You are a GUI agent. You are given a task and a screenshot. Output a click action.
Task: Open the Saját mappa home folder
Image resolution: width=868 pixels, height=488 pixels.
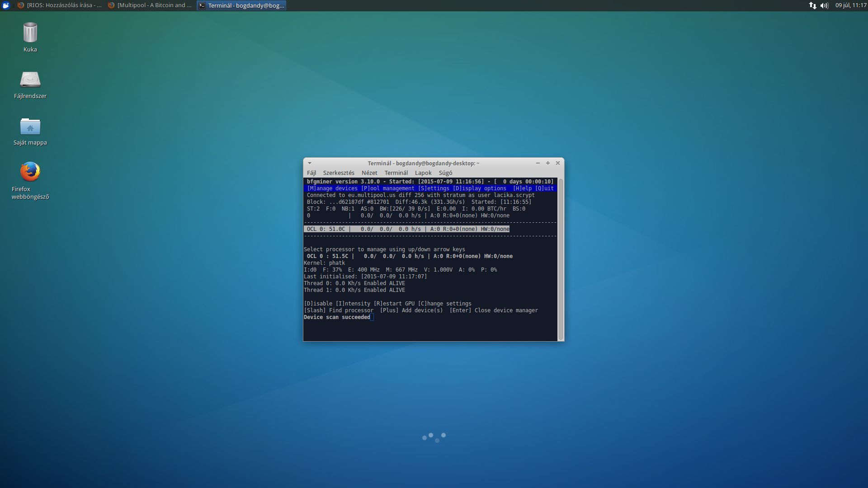click(30, 127)
